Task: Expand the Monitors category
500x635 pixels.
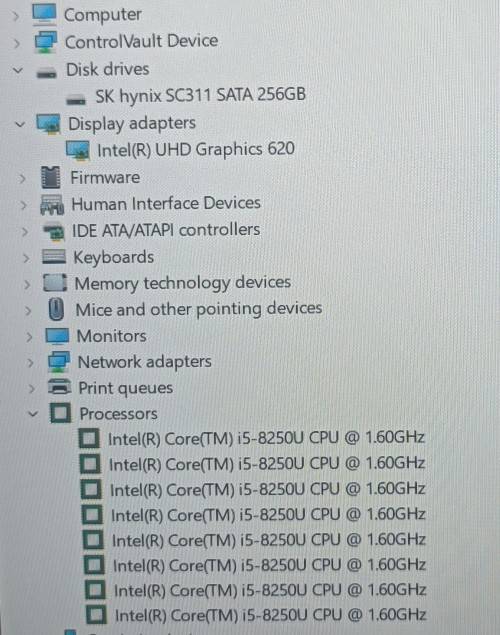Action: coord(29,337)
